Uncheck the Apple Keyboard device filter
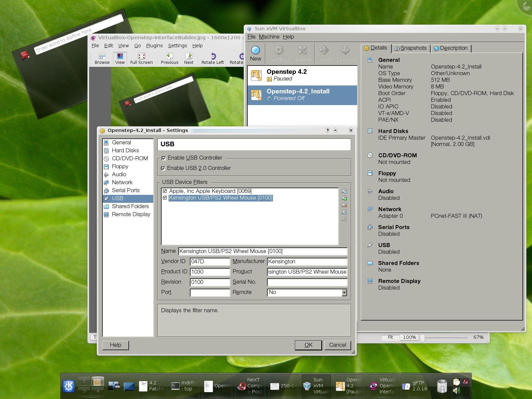This screenshot has width=532, height=399. coord(165,191)
